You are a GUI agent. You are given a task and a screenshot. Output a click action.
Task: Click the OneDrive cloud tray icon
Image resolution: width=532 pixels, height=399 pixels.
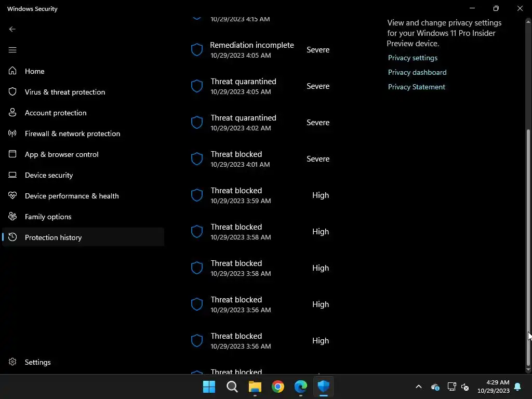click(435, 387)
